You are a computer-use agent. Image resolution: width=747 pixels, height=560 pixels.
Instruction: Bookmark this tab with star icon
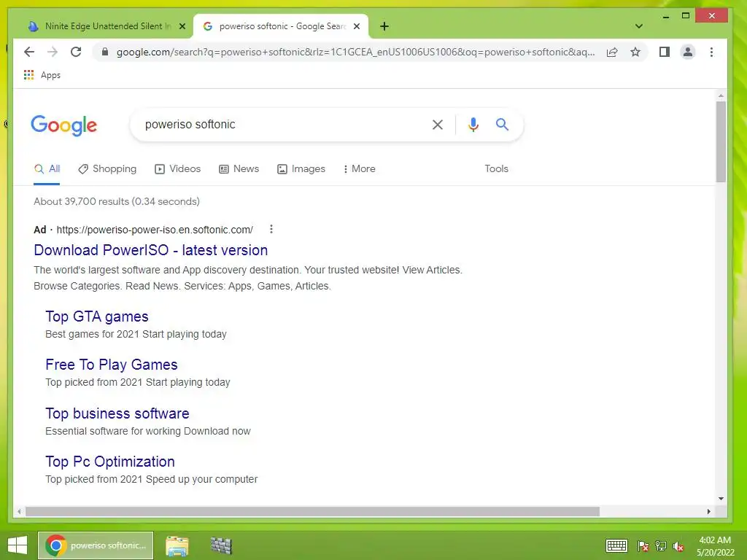[x=635, y=52]
